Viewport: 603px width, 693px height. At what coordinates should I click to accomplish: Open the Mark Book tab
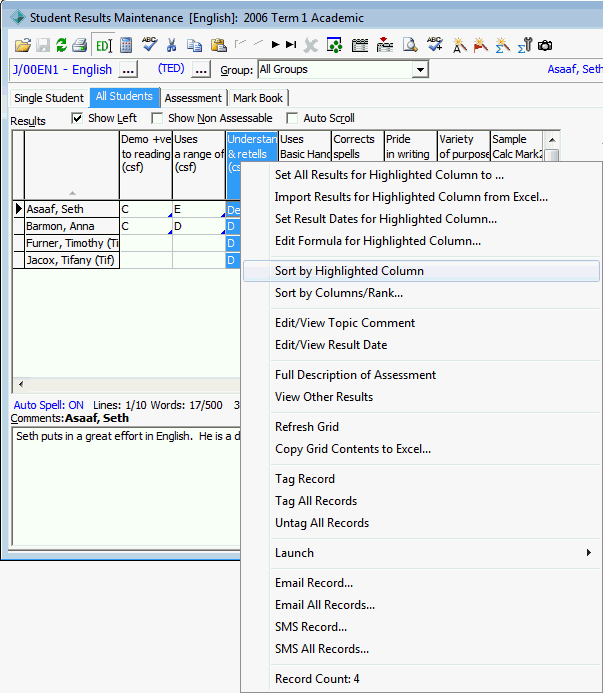click(258, 98)
